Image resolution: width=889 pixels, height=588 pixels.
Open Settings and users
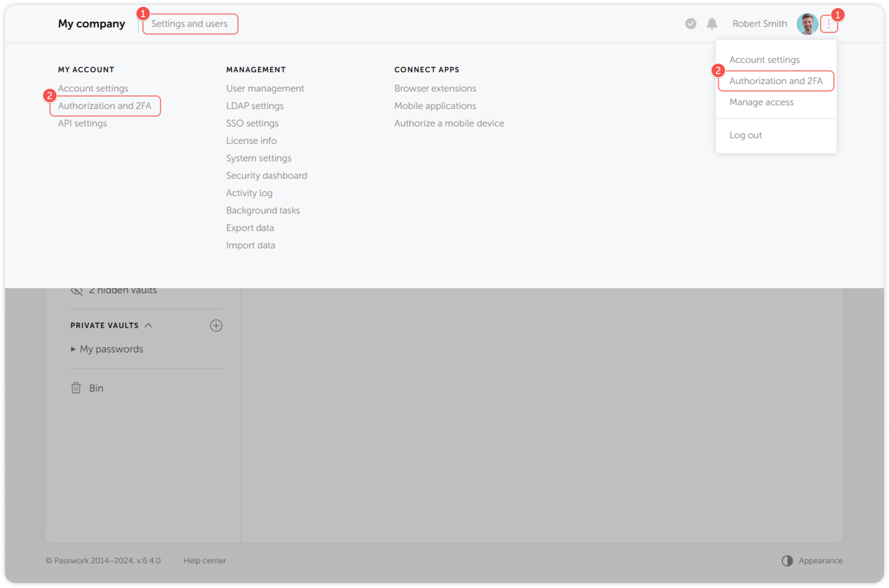coord(190,24)
